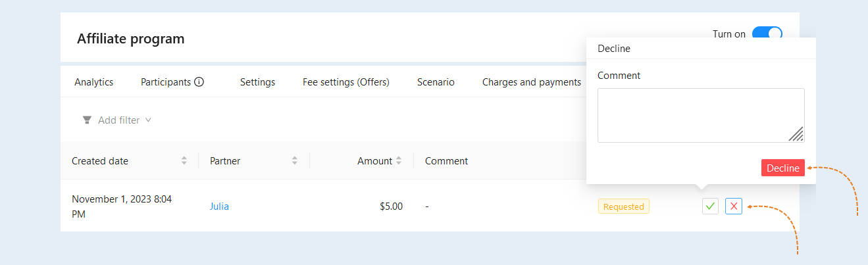Click inside the Comment text box

[701, 115]
